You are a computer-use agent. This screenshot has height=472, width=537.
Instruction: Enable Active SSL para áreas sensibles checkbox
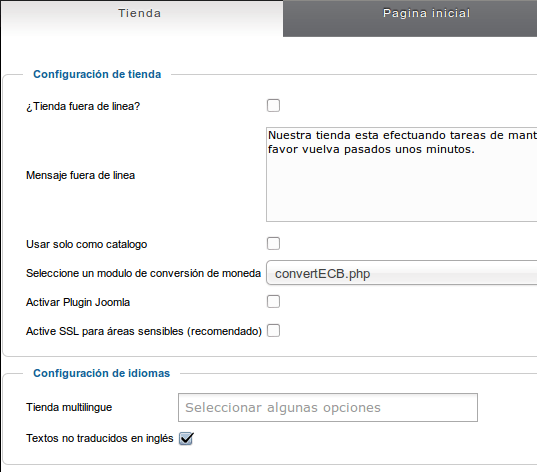coord(273,331)
